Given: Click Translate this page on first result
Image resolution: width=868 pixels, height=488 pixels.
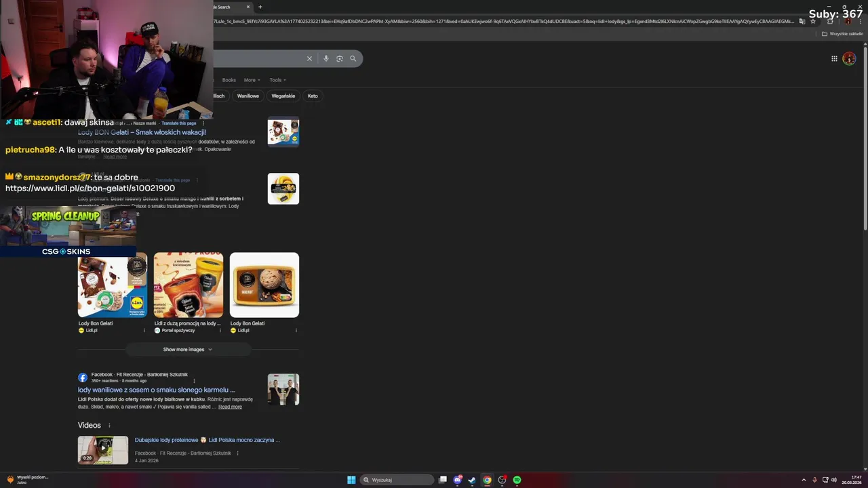Looking at the screenshot, I should [x=178, y=123].
